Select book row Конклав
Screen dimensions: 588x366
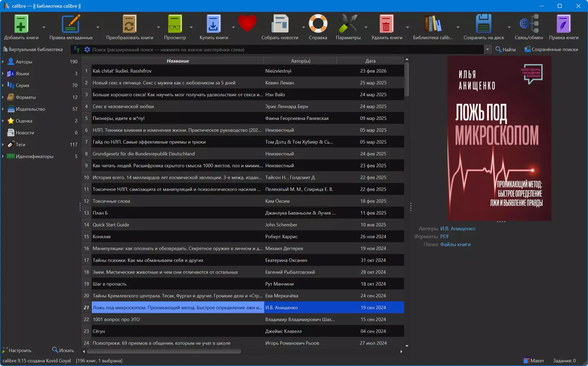point(243,236)
